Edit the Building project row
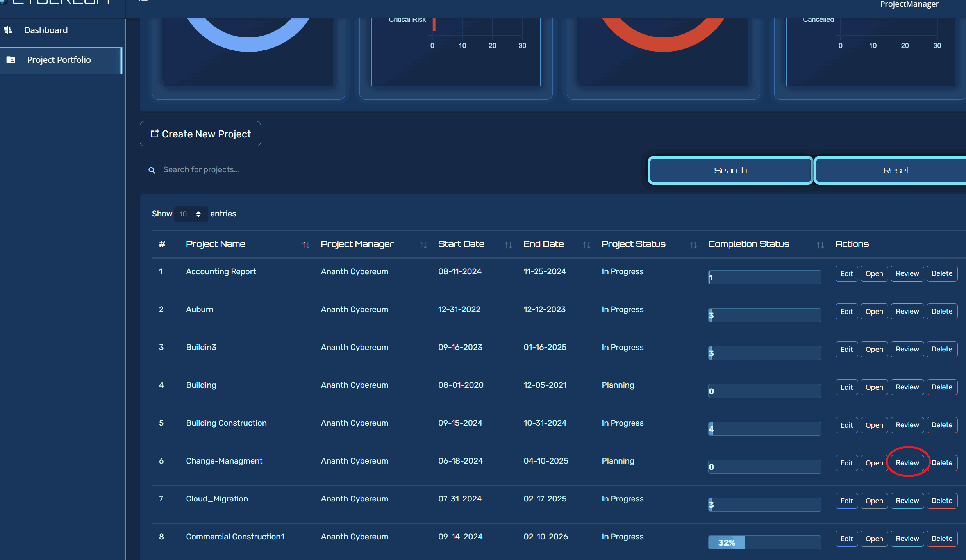The height and width of the screenshot is (560, 966). point(846,387)
